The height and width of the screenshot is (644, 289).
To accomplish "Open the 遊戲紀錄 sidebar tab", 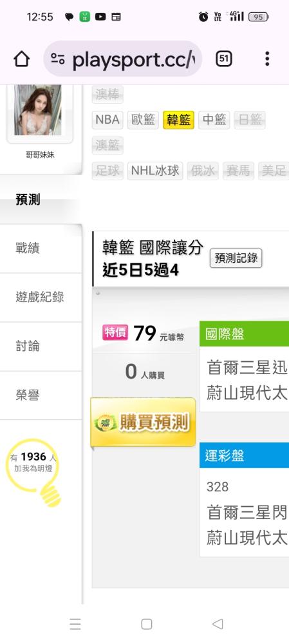I will pyautogui.click(x=41, y=298).
